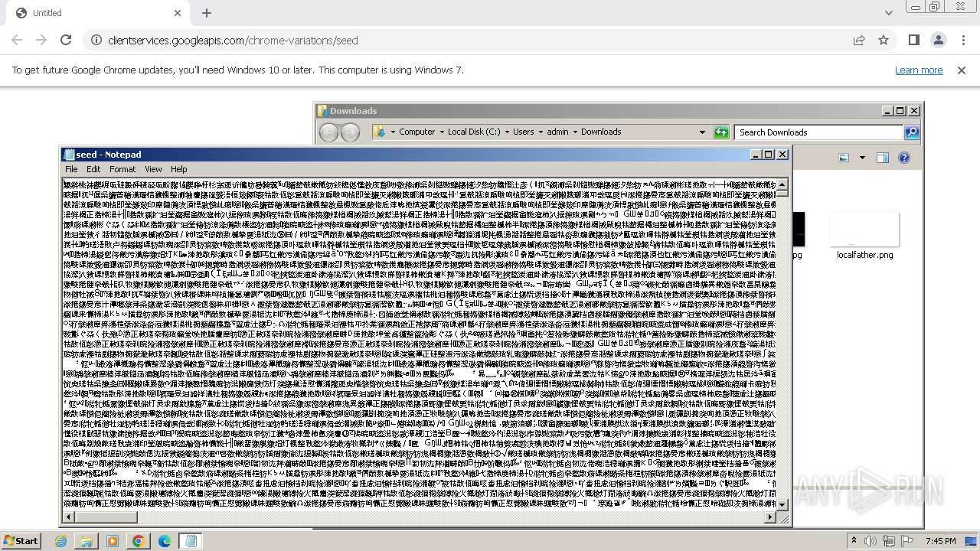Expand the arrow after admin breadcrumb
980x551 pixels.
(575, 132)
